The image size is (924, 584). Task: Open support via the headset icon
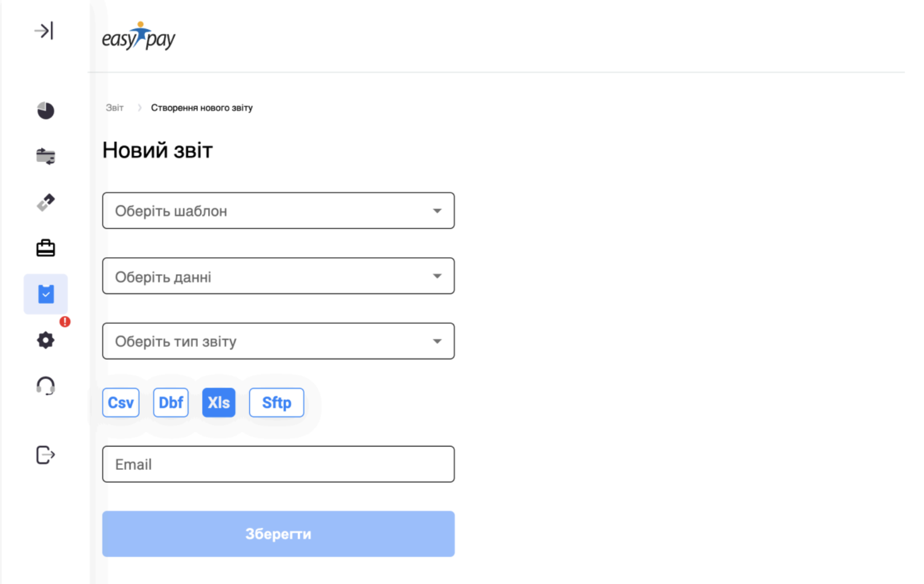pyautogui.click(x=46, y=386)
